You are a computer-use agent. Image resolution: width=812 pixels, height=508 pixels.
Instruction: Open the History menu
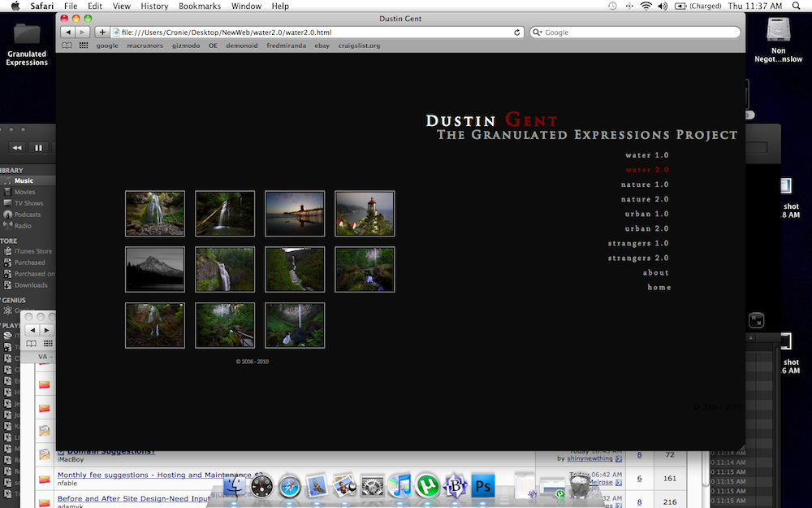(154, 6)
